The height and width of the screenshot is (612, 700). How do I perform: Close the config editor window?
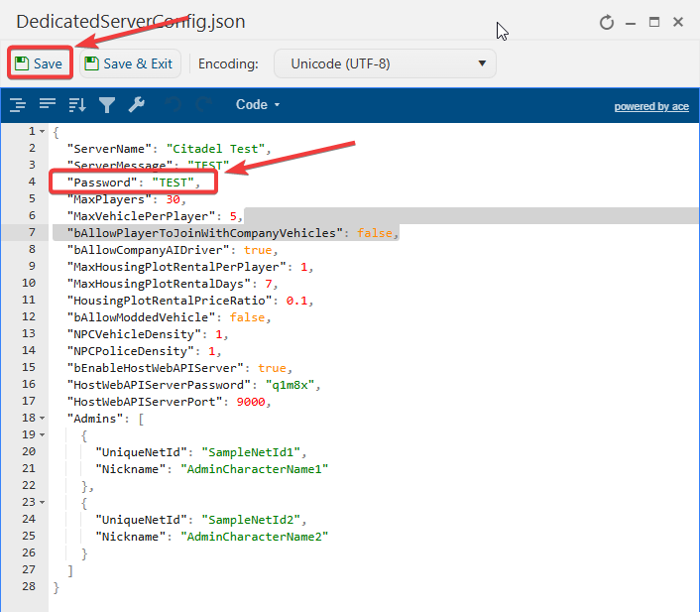point(678,22)
